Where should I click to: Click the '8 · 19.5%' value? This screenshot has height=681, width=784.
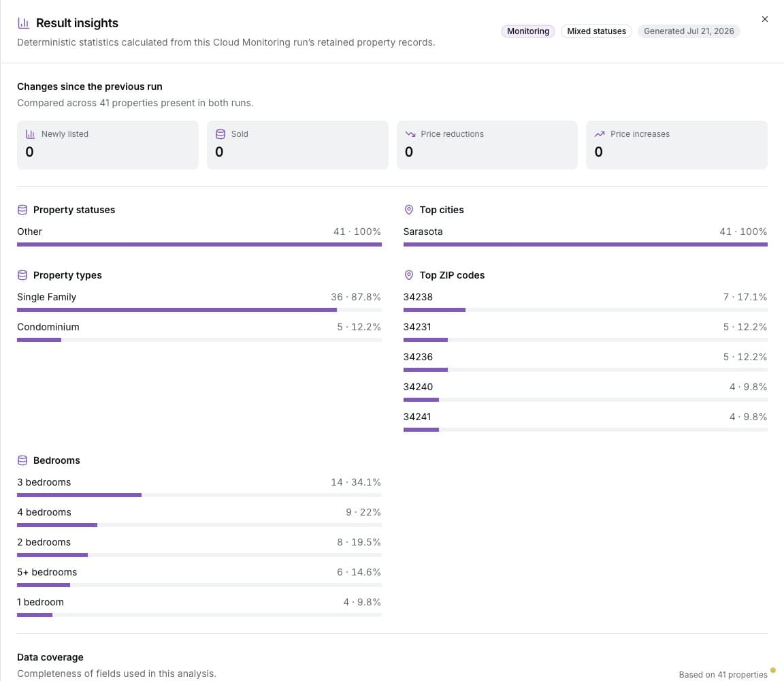pos(359,542)
